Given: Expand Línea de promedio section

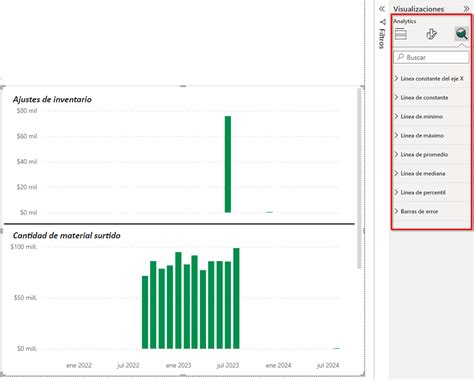Looking at the screenshot, I should click(x=431, y=155).
